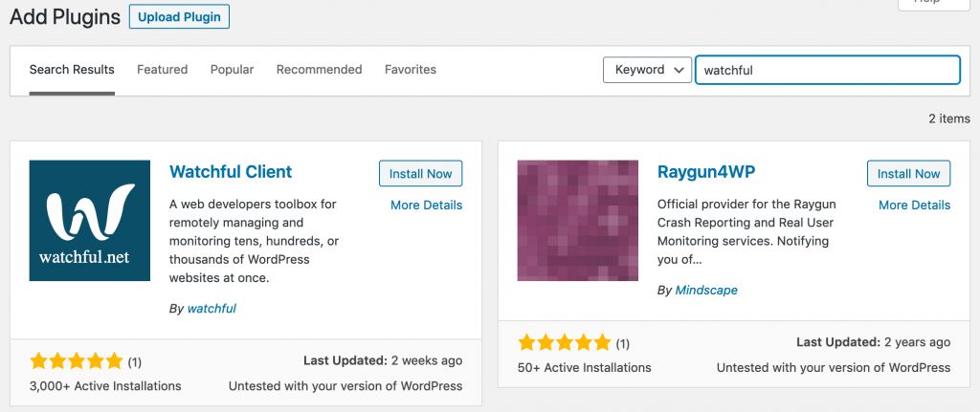Open the Favorites tab

(x=411, y=70)
